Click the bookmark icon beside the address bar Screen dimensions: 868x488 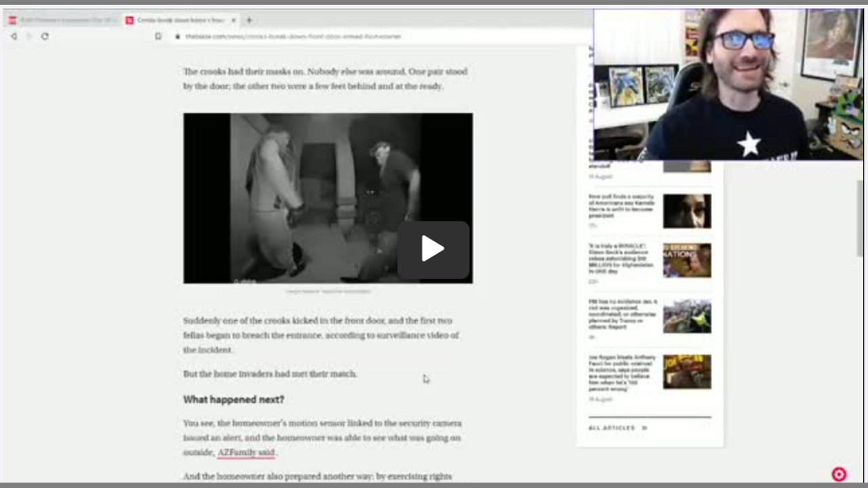[158, 37]
